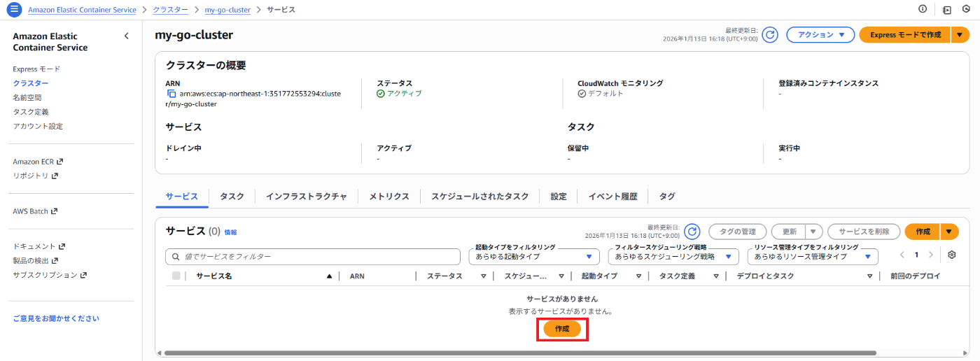Sort by the 起動タイプ column arrow
This screenshot has width=980, height=361.
[x=638, y=276]
